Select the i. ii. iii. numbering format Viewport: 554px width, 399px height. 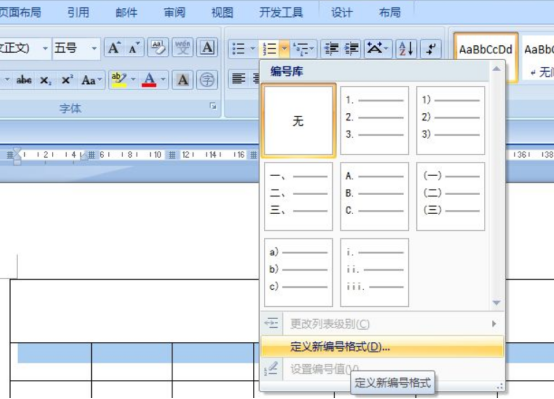pyautogui.click(x=375, y=272)
